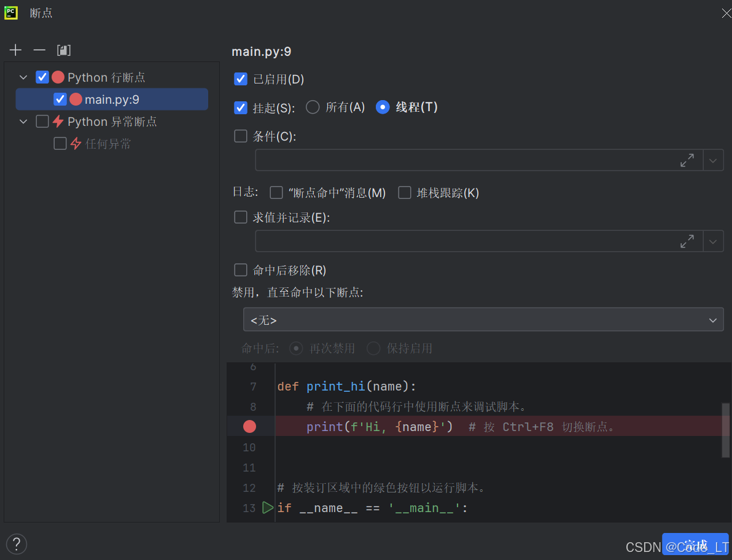Screen dimensions: 732x560
Task: Uncheck the Python 行断点 group checkbox
Action: 42,77
